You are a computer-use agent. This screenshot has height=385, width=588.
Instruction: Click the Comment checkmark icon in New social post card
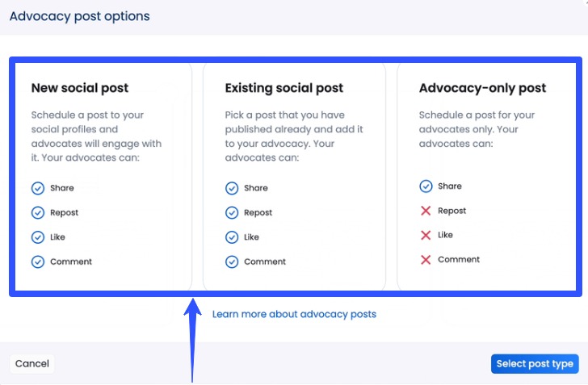[x=38, y=262]
